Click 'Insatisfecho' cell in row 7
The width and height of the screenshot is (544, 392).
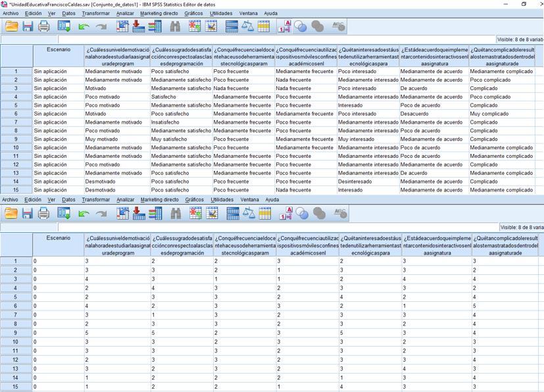tap(182, 122)
